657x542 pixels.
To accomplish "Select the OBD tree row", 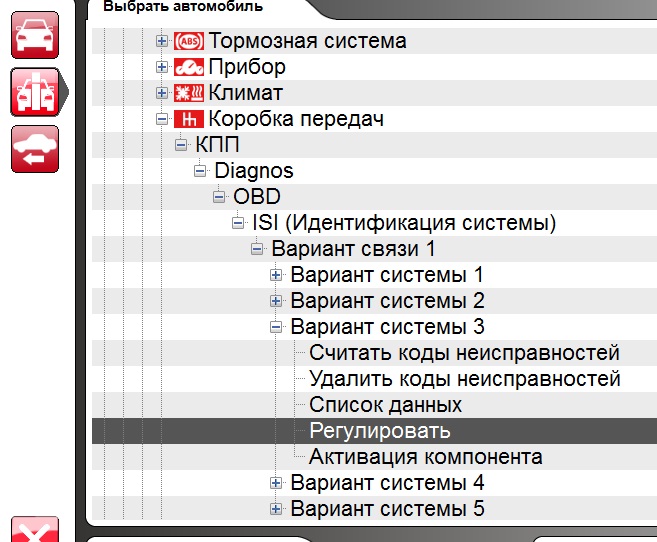I will point(257,197).
